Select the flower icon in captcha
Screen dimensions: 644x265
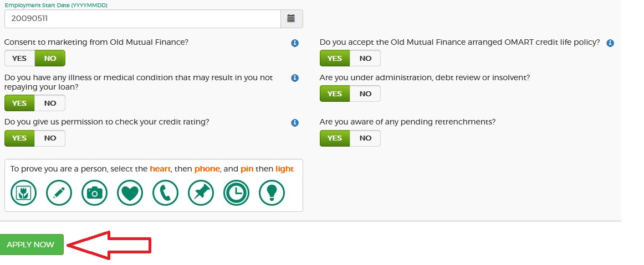pos(24,193)
